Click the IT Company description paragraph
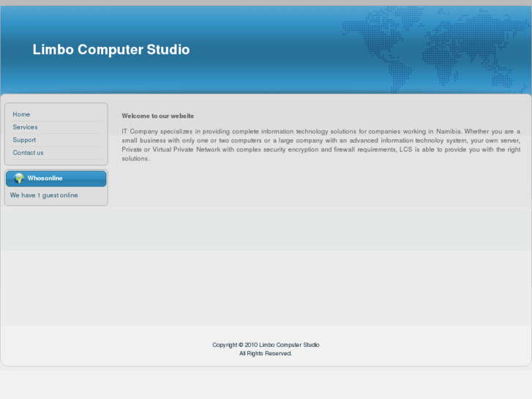The width and height of the screenshot is (532, 399). (x=321, y=145)
